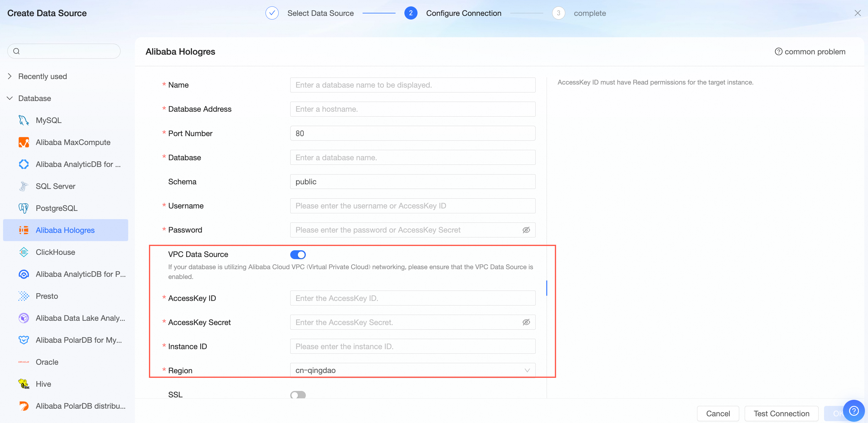Focus the Database Address hostname field
Screen dimensions: 868x423
[412, 109]
